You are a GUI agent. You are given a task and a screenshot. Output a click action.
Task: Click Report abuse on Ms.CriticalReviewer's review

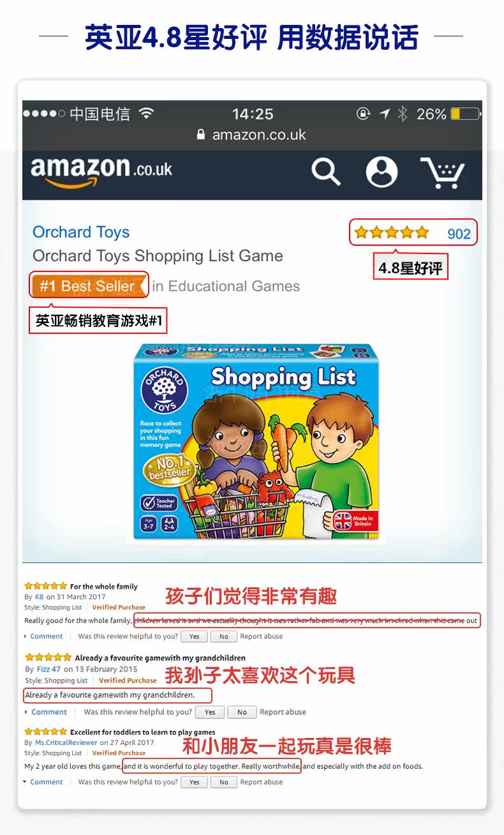(x=262, y=782)
